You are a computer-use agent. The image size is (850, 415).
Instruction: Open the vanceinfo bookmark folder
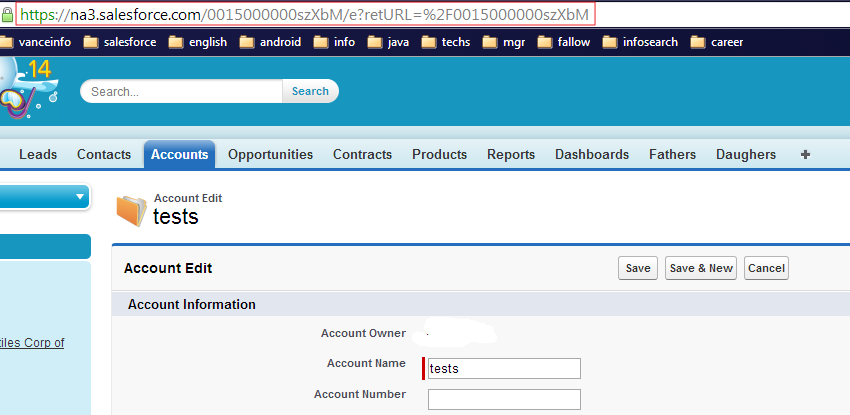click(x=37, y=42)
